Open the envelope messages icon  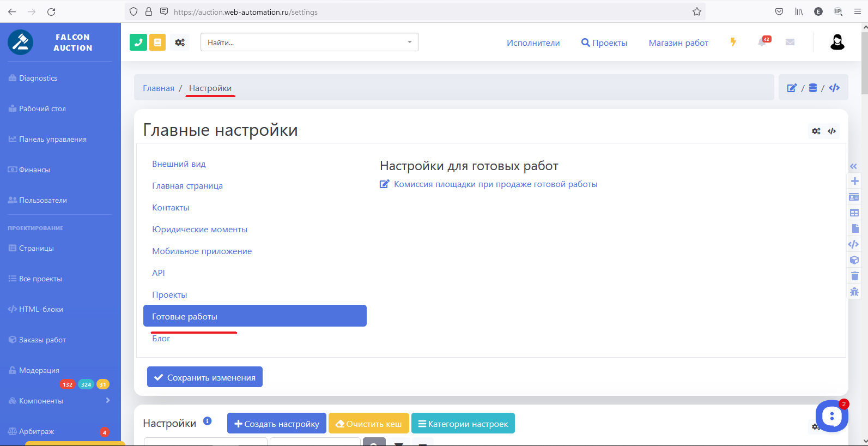tap(790, 42)
